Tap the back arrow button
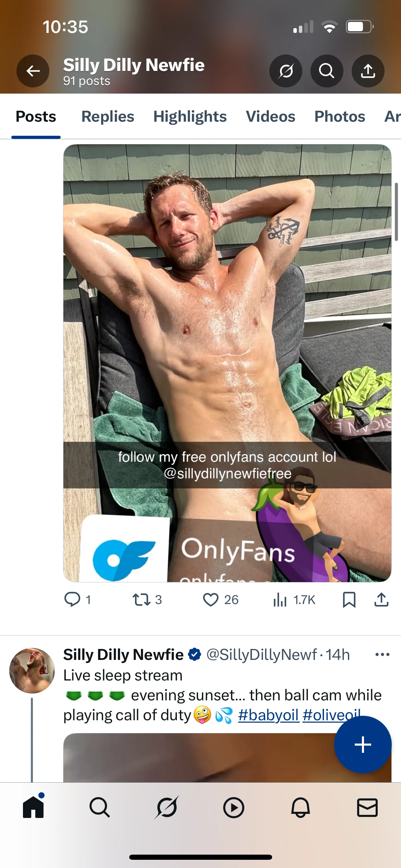This screenshot has width=401, height=868. coord(33,71)
